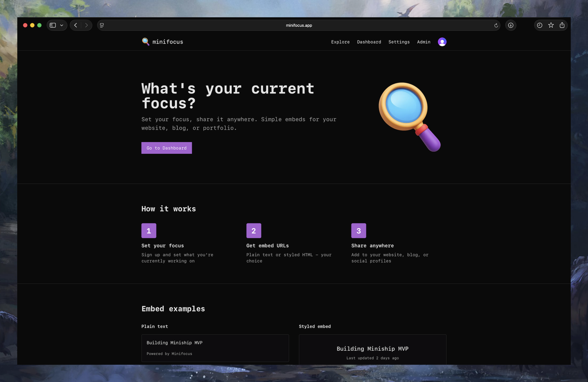Image resolution: width=588 pixels, height=382 pixels.
Task: Open the Admin nav link
Action: [x=423, y=42]
